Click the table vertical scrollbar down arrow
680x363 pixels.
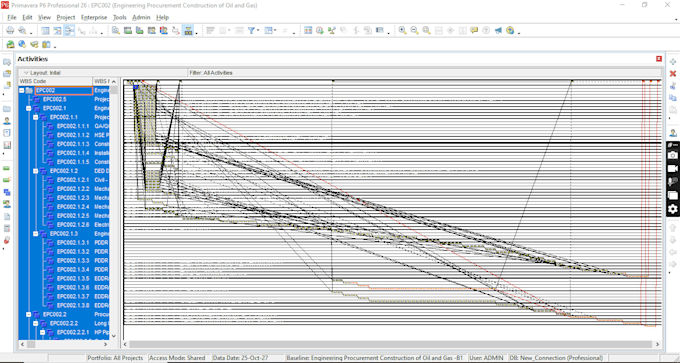[x=114, y=336]
